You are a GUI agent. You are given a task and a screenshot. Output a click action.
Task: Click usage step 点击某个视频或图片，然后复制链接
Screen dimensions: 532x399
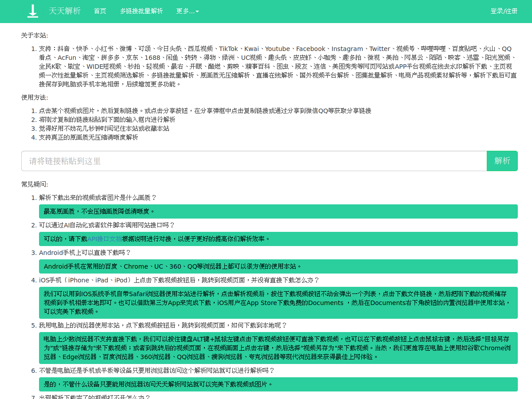point(205,111)
